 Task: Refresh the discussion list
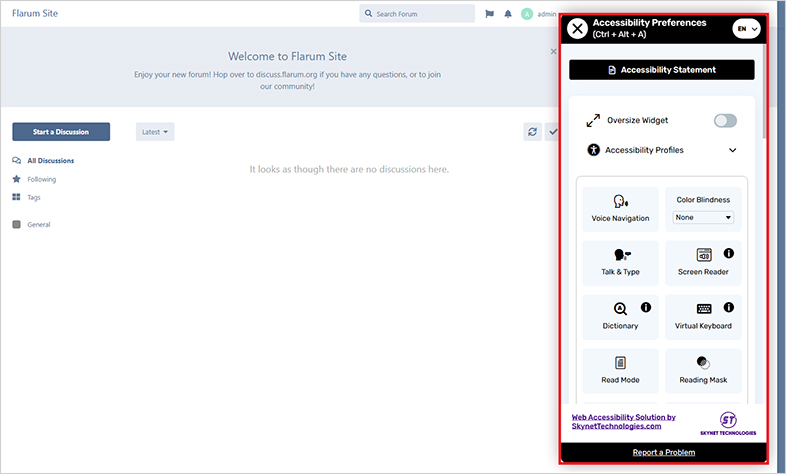tap(532, 132)
